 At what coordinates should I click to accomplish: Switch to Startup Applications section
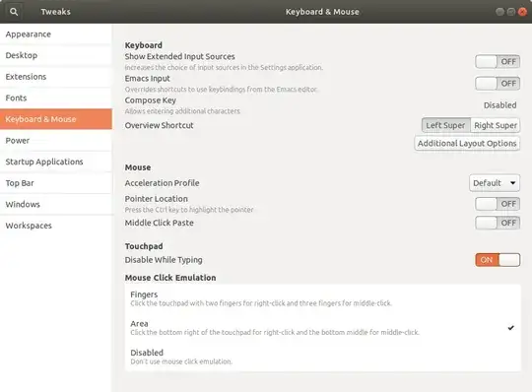(x=55, y=162)
